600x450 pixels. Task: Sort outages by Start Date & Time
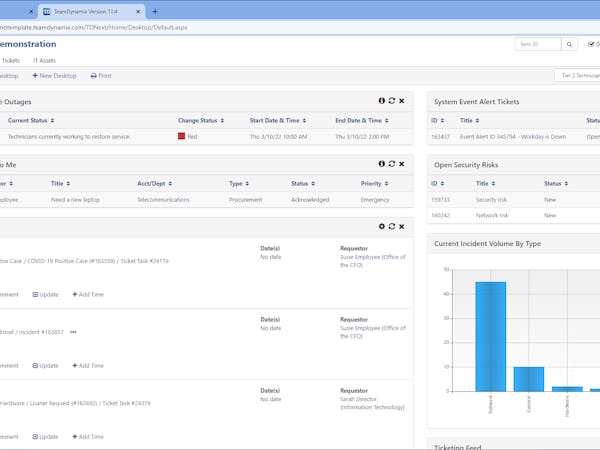278,121
